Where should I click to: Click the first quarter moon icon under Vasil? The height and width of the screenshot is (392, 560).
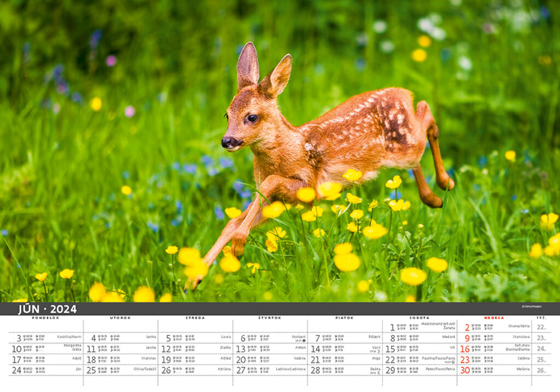coord(379,352)
